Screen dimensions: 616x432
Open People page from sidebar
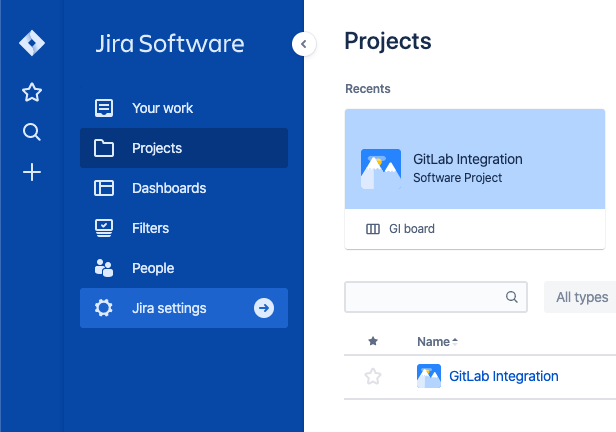point(152,268)
